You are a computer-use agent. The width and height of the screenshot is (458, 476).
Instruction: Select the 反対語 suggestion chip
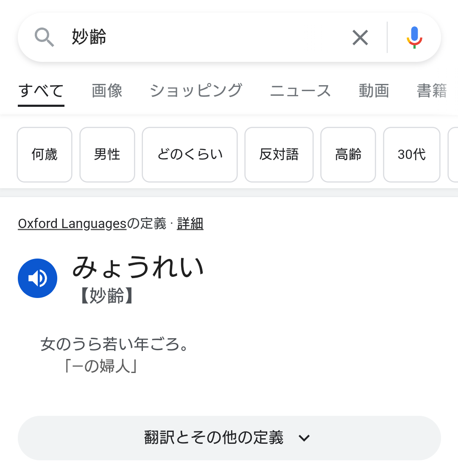[x=279, y=155]
